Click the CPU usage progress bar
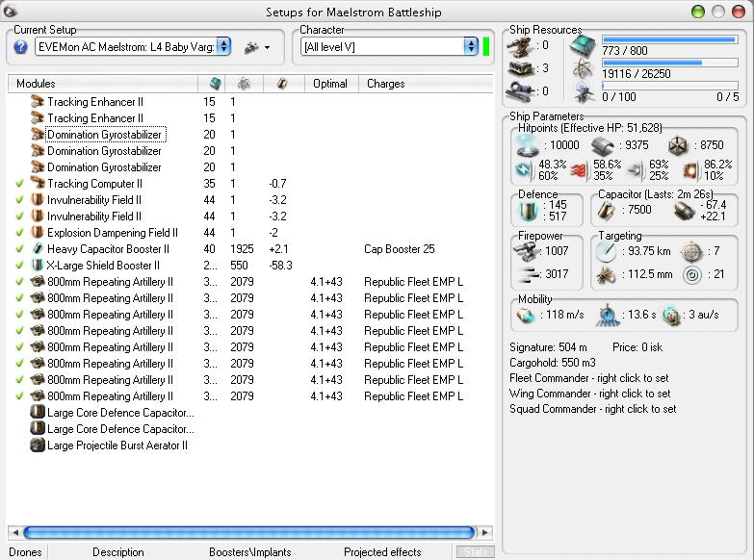Image resolution: width=754 pixels, height=560 pixels. [670, 39]
